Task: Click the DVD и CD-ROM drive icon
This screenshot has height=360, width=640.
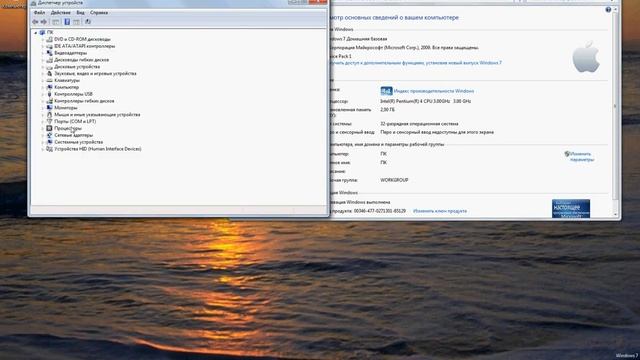Action: coord(49,40)
